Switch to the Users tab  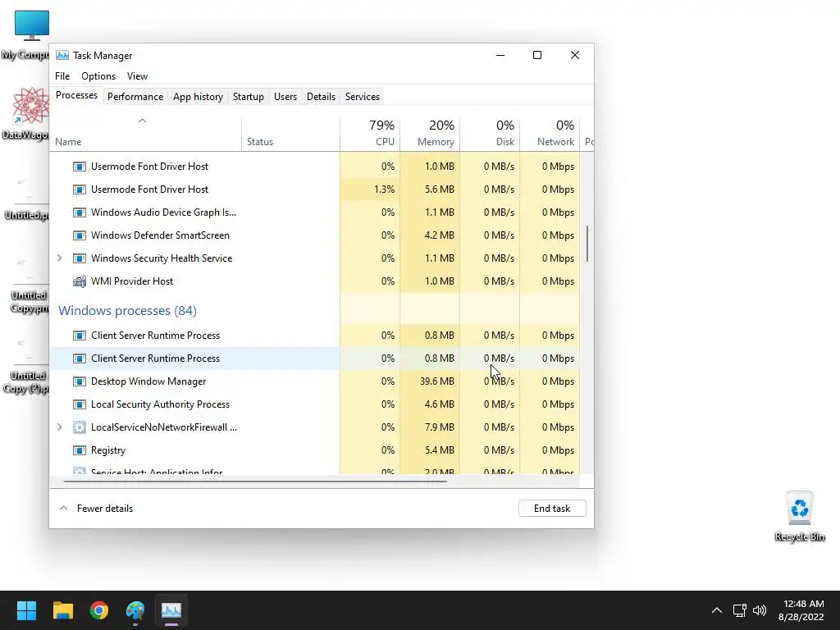(x=285, y=97)
